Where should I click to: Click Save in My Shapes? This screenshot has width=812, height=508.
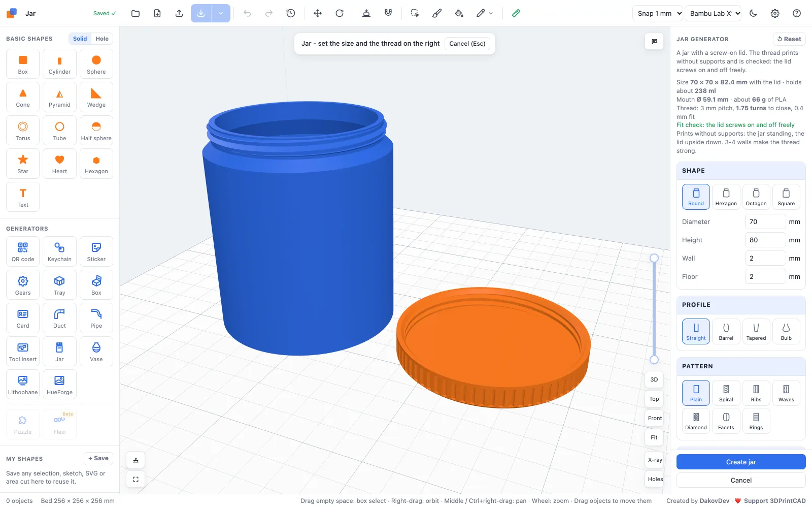[x=98, y=458]
